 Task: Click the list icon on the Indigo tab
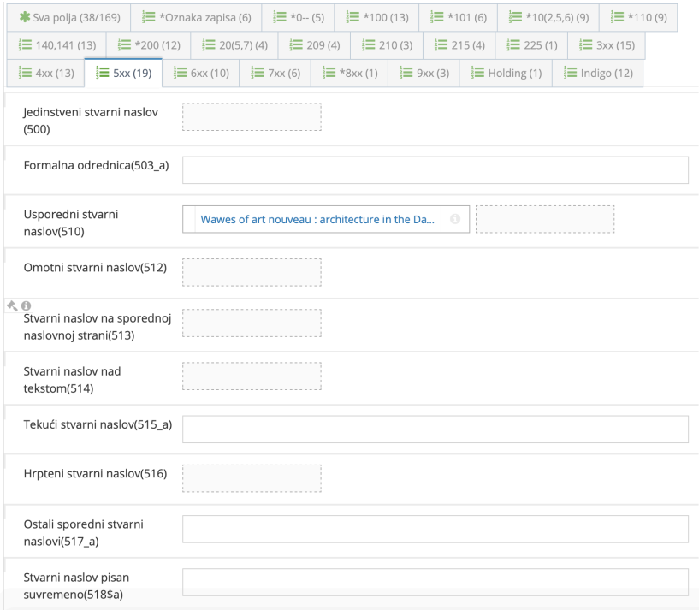[x=572, y=73]
